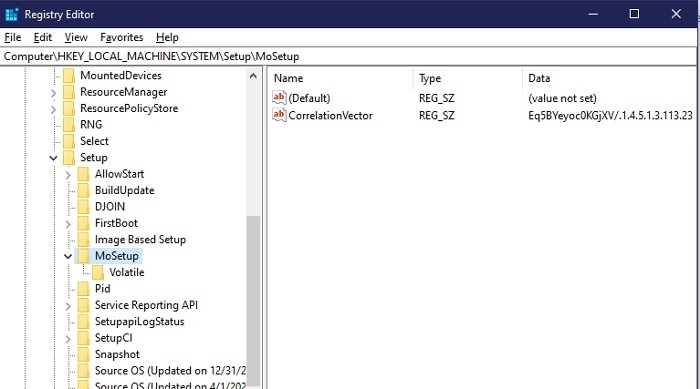This screenshot has width=700, height=389.
Task: Expand the FirstBoot key
Action: 68,224
